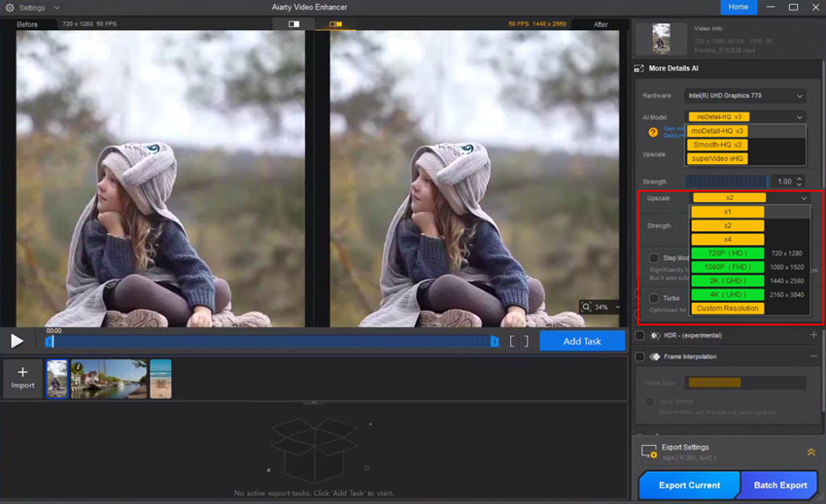Click the timeline start trim handle

click(50, 342)
